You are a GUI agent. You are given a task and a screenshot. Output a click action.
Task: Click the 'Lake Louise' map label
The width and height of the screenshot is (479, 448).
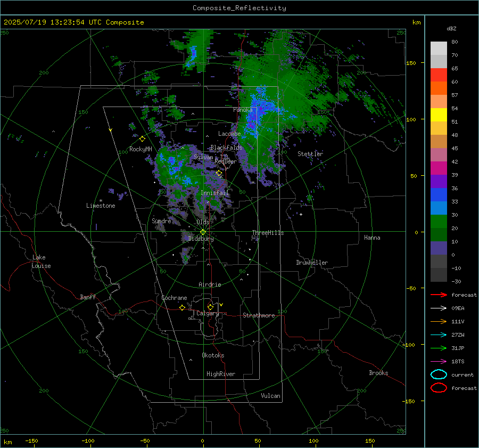click(x=41, y=262)
